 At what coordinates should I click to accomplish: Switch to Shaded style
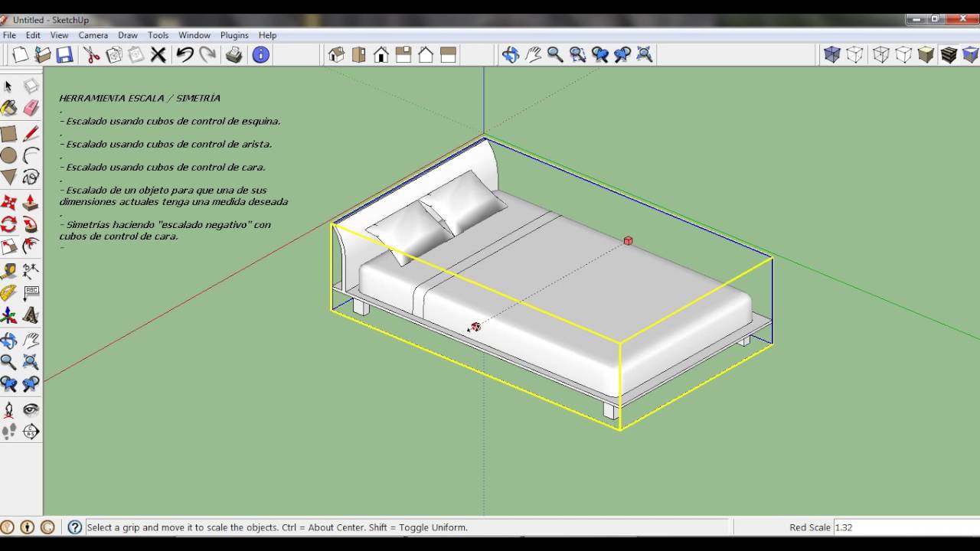click(x=926, y=54)
